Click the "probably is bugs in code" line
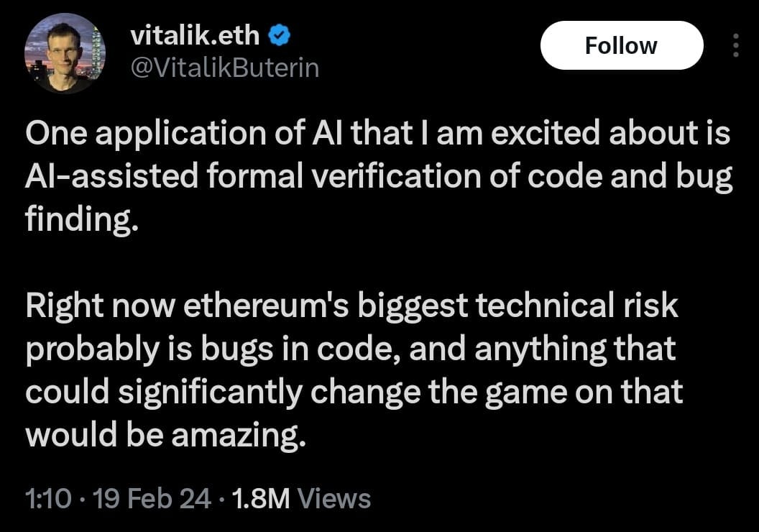 point(350,349)
